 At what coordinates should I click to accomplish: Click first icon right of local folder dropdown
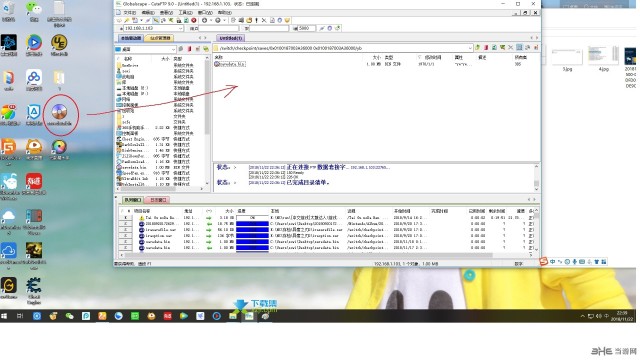(181, 49)
